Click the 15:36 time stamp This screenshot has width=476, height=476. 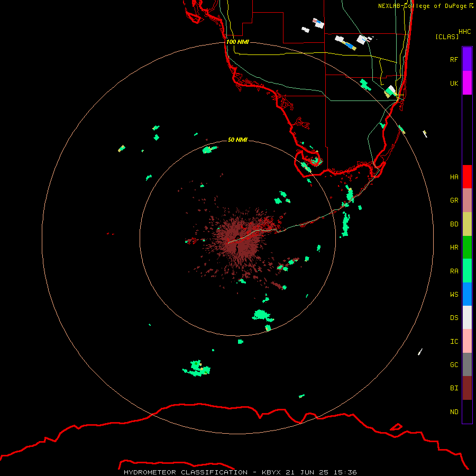[345, 472]
